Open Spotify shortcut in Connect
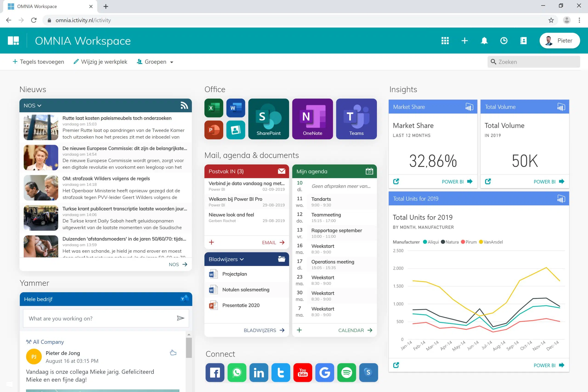The width and height of the screenshot is (588, 392). point(346,372)
